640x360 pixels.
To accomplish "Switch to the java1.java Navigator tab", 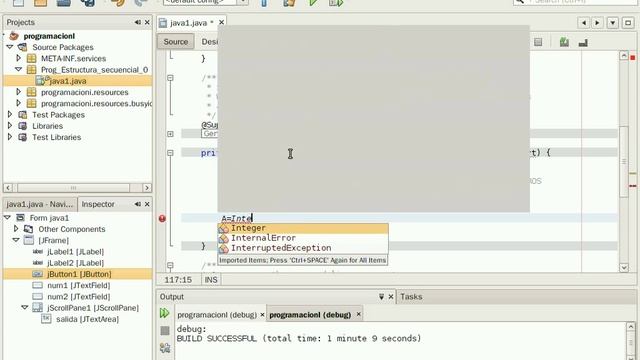I will click(40, 204).
